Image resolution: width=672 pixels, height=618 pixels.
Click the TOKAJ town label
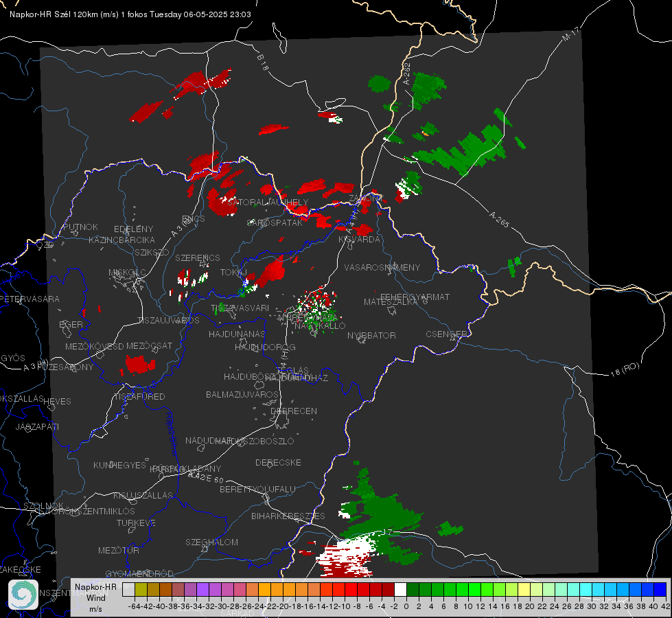233,273
